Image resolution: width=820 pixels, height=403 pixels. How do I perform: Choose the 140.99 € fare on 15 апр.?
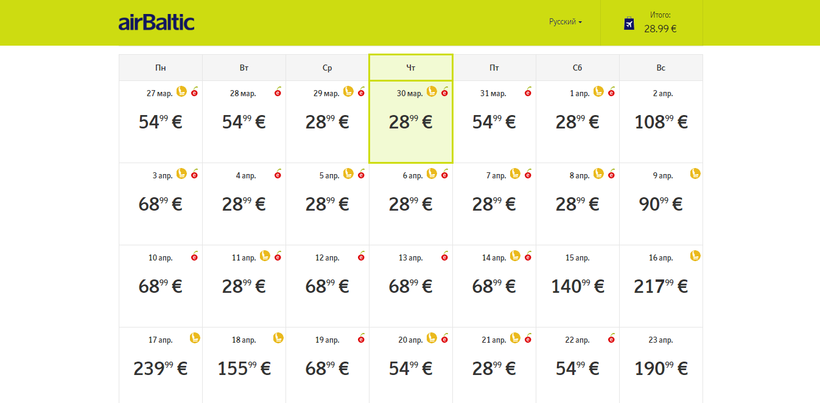(577, 286)
